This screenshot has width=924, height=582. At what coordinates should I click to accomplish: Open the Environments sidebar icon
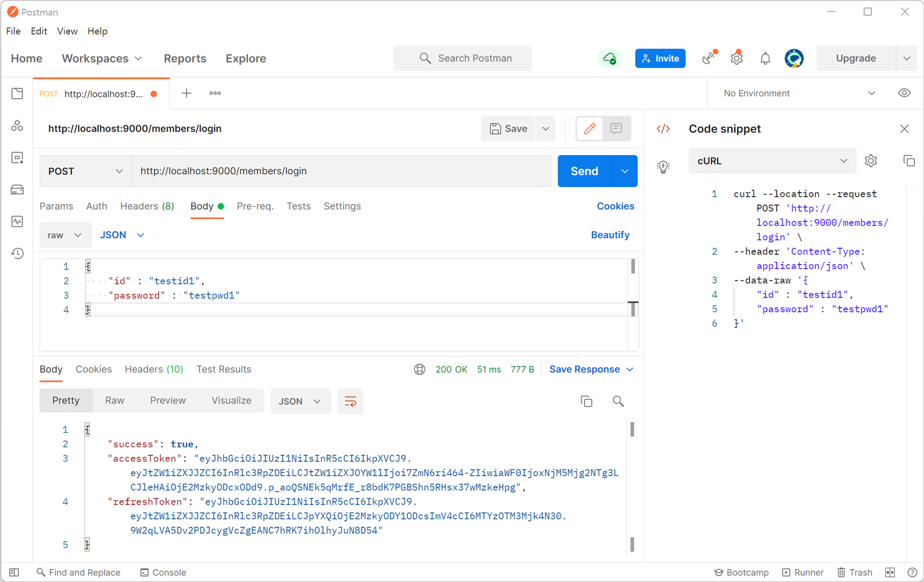point(17,158)
